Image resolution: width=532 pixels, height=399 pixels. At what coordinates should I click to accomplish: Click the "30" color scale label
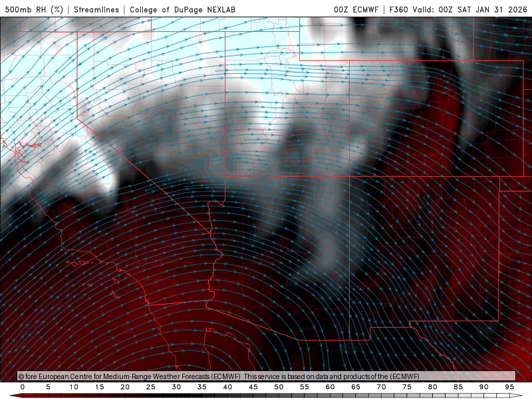click(176, 387)
